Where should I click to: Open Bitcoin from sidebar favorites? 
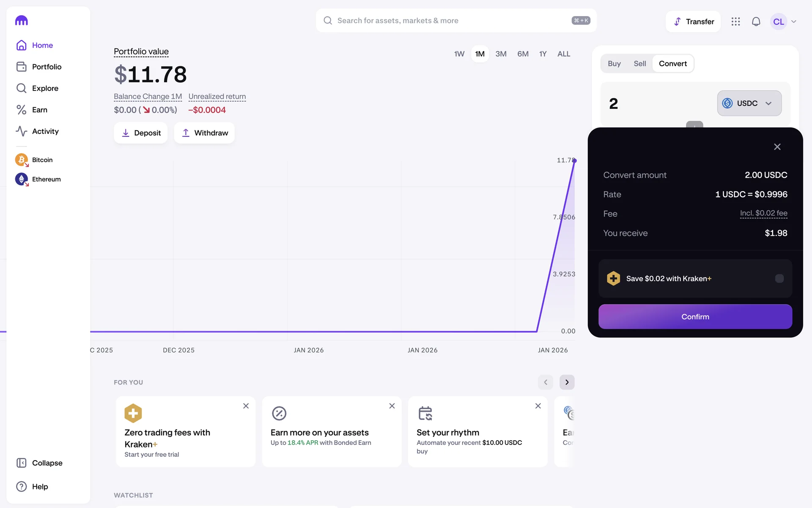42,160
